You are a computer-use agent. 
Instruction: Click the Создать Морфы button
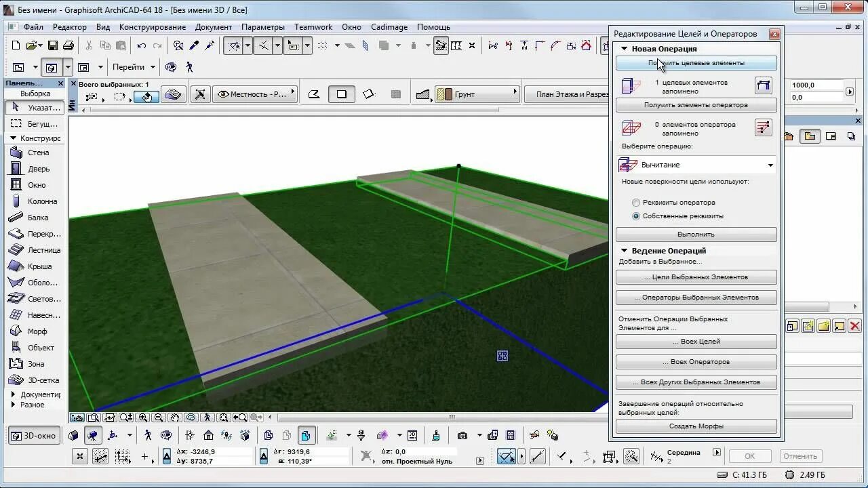click(x=696, y=426)
